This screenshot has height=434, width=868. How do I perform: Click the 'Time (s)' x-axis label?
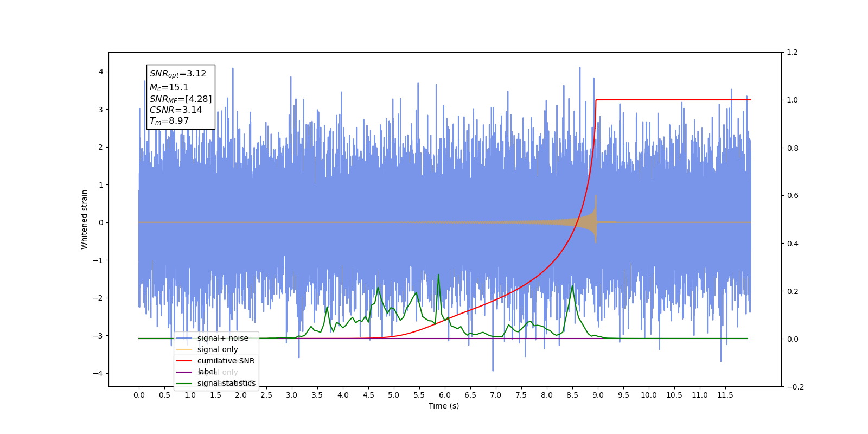click(x=444, y=406)
